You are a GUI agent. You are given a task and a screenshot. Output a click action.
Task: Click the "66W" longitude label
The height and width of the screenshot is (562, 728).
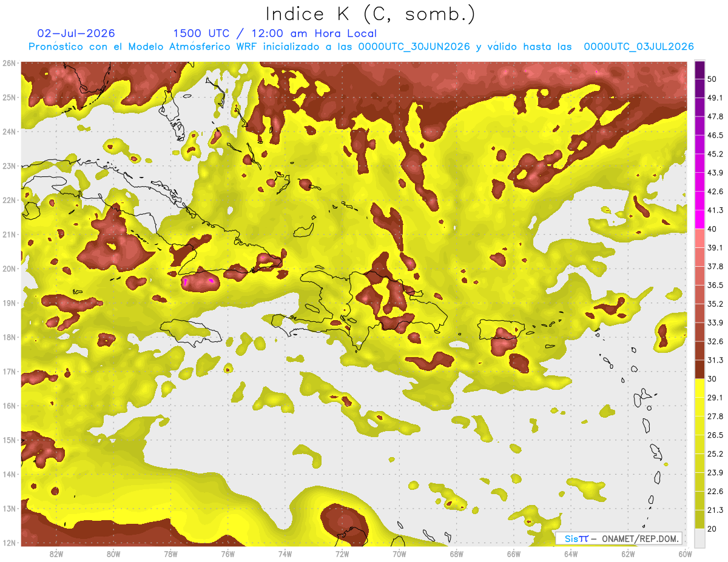(514, 554)
